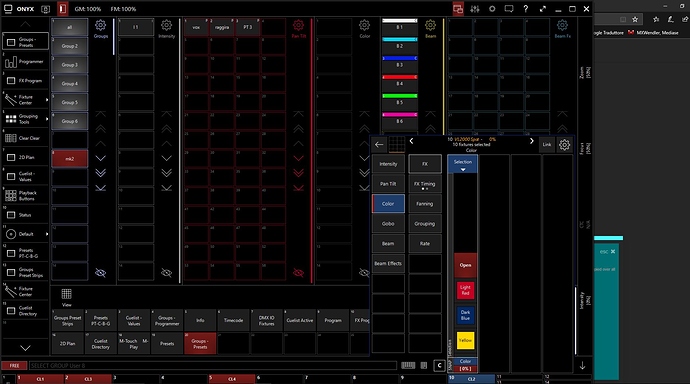Open the Timecode view button
Image resolution: width=690 pixels, height=384 pixels.
coord(234,320)
